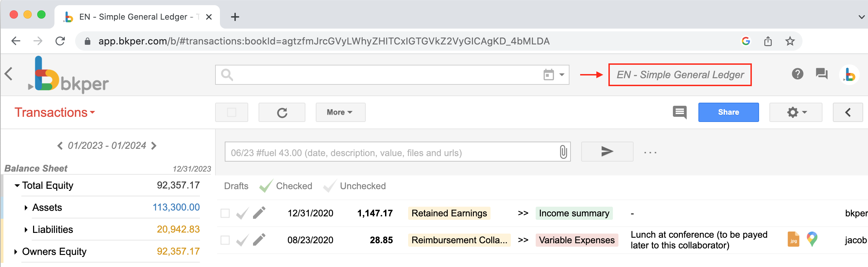Click the send arrow button
This screenshot has height=267, width=868.
[x=607, y=152]
